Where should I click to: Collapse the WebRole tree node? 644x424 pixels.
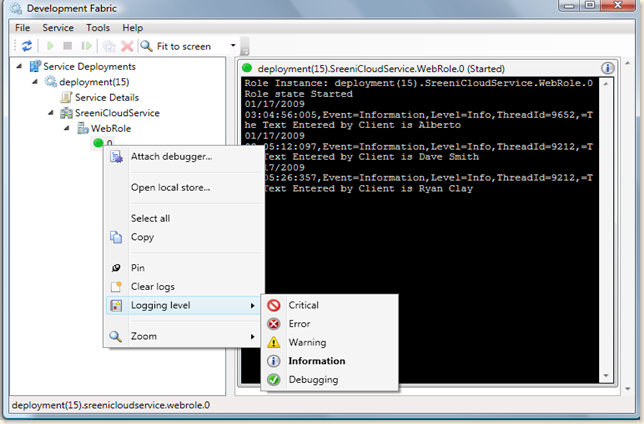(x=67, y=128)
